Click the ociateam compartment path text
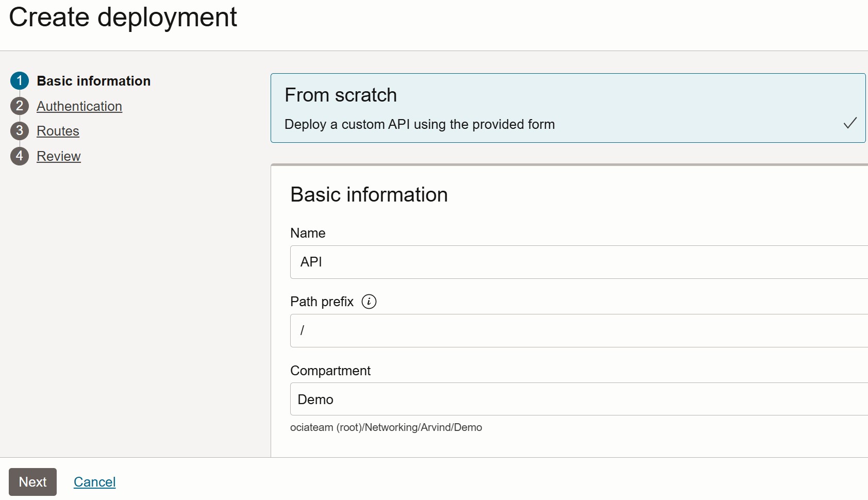The height and width of the screenshot is (500, 868). pos(386,427)
